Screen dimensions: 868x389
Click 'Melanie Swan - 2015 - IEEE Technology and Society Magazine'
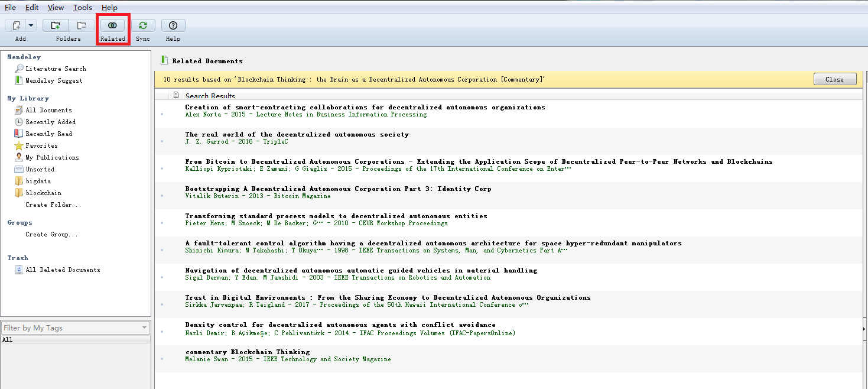click(288, 359)
